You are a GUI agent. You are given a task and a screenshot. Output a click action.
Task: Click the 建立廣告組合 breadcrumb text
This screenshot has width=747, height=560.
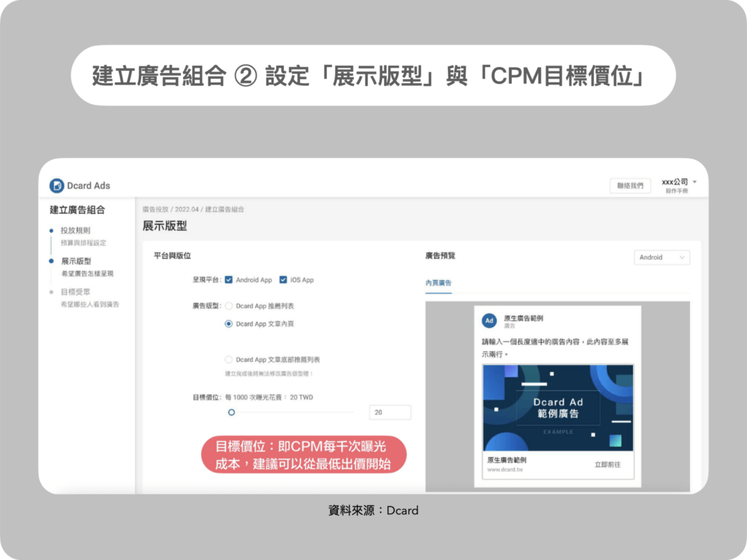click(225, 209)
